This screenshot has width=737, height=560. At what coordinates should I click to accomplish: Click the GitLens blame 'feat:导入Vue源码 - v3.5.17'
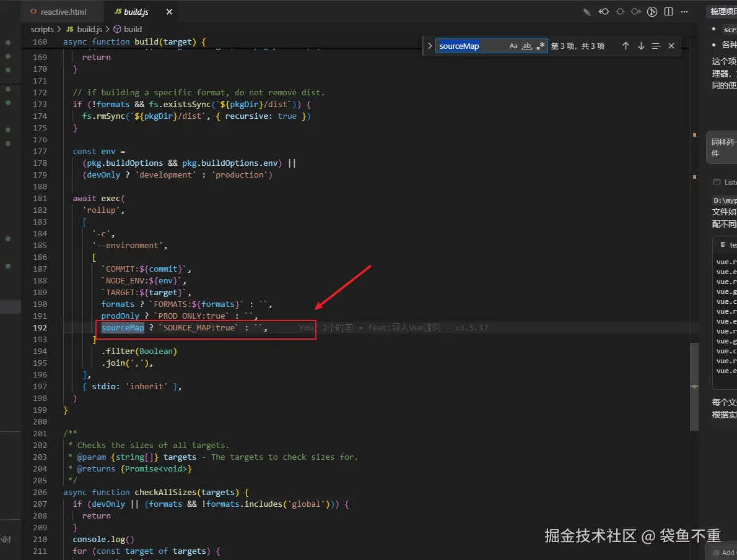(428, 327)
